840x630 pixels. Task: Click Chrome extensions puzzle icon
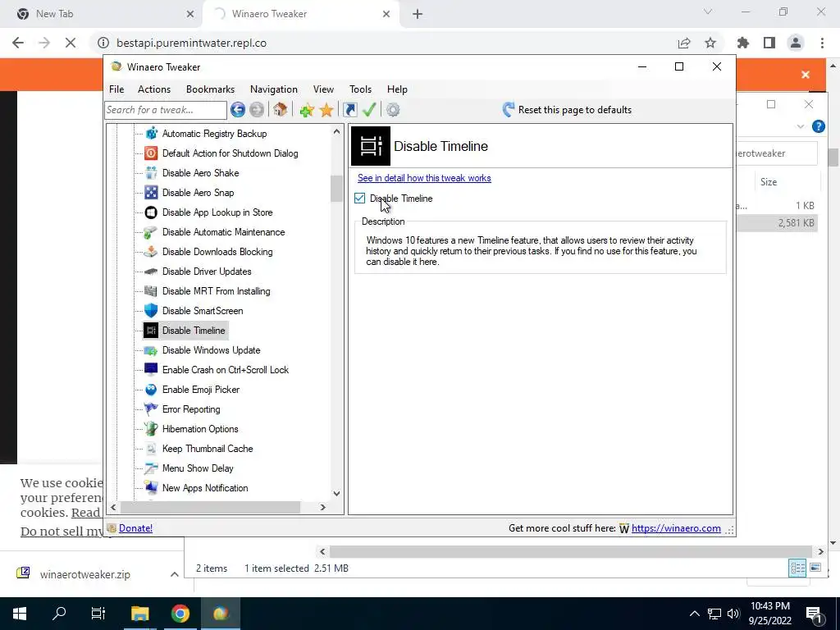click(742, 43)
